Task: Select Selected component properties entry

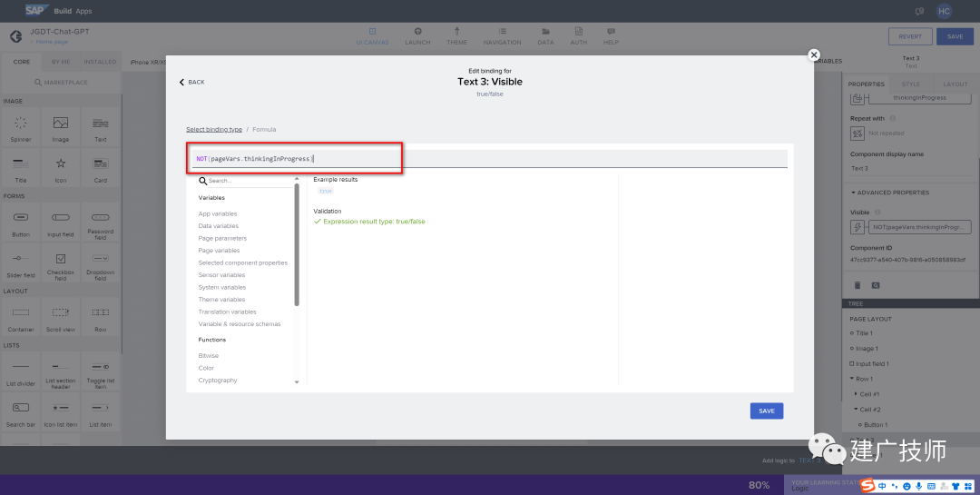Action: click(242, 262)
